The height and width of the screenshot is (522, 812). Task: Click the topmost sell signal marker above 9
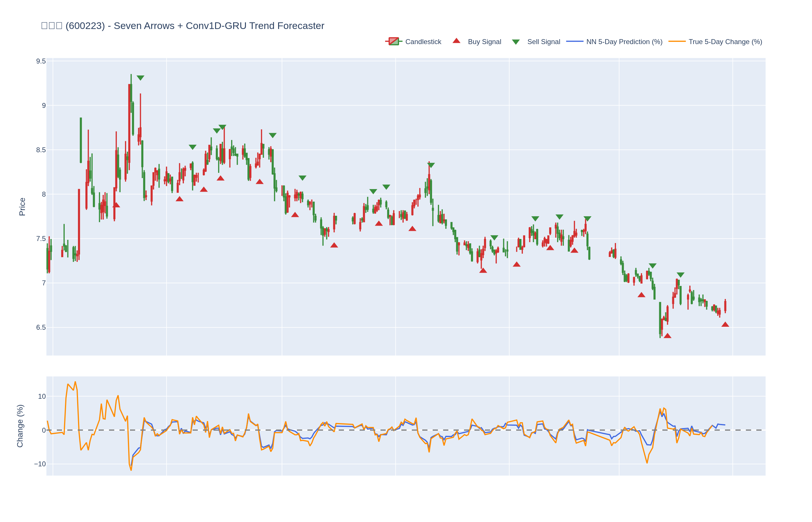pyautogui.click(x=140, y=78)
